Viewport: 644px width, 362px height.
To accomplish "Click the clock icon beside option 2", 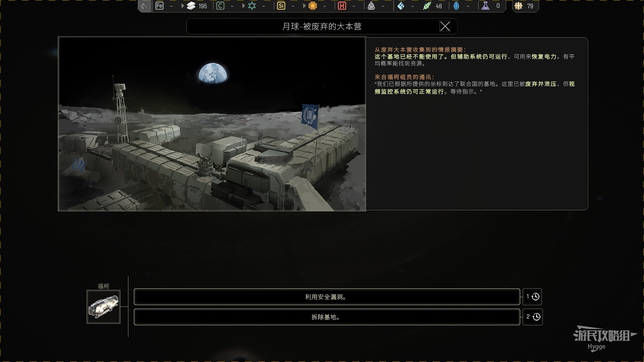I will tap(536, 317).
